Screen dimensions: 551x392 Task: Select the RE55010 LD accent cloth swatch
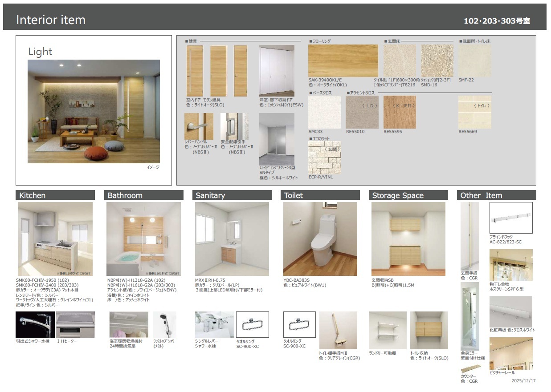pos(362,112)
